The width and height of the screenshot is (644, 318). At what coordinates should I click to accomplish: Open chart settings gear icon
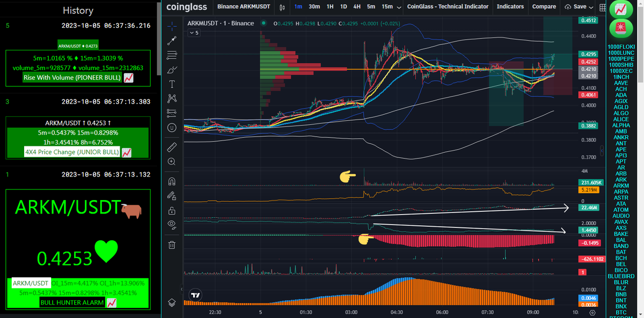coord(592,312)
